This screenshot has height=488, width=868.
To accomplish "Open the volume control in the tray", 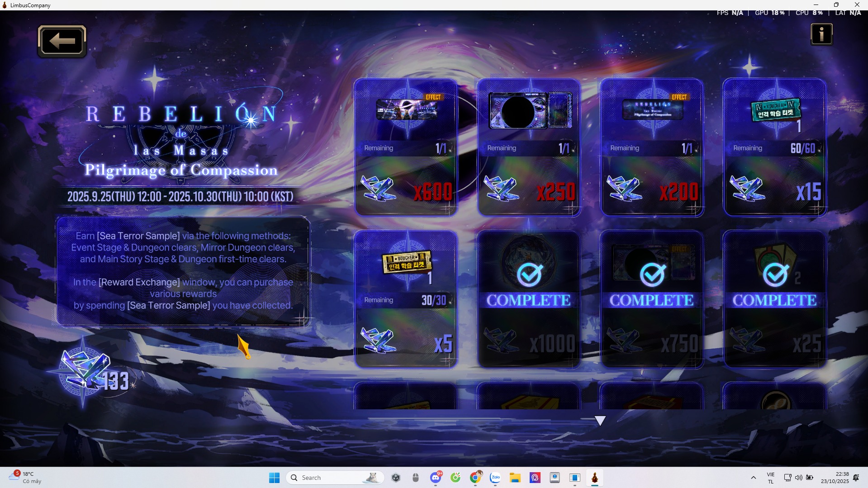I will click(798, 478).
